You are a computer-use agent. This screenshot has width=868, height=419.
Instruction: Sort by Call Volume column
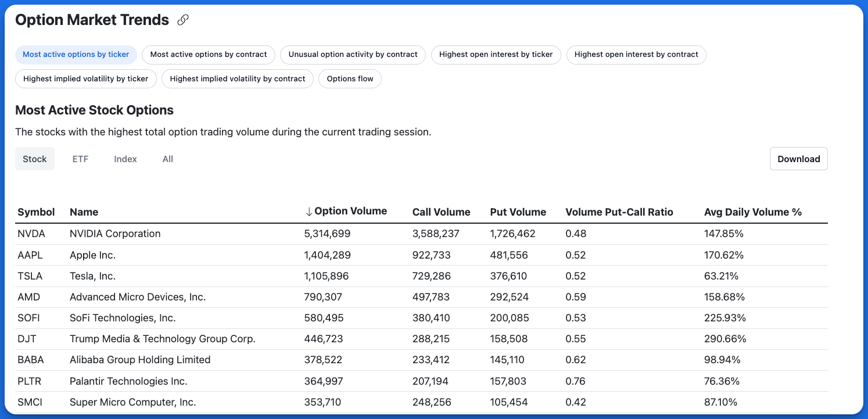point(442,212)
